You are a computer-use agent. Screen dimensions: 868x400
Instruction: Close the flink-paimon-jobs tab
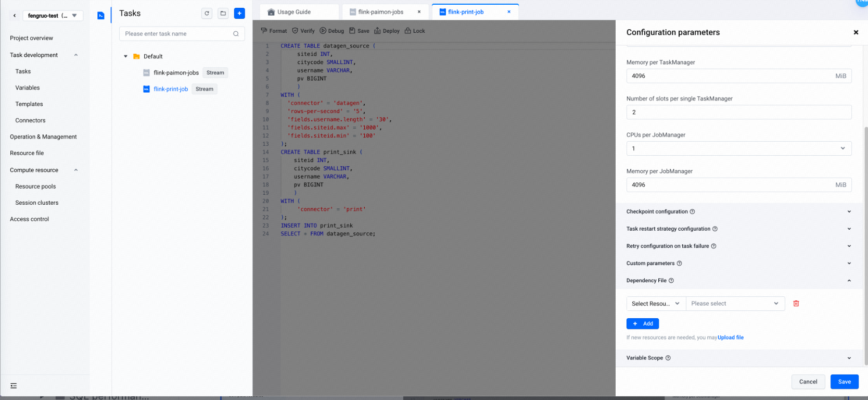[419, 12]
